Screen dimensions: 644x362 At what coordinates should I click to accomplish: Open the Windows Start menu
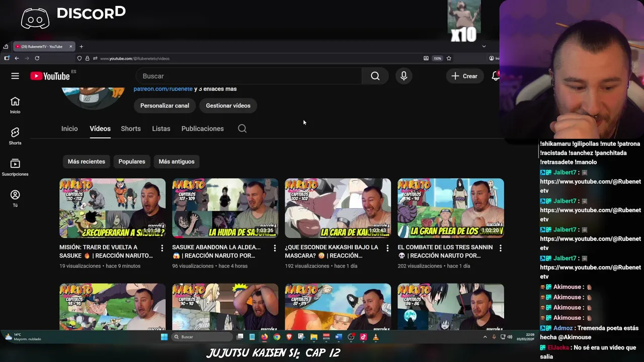pos(164,337)
